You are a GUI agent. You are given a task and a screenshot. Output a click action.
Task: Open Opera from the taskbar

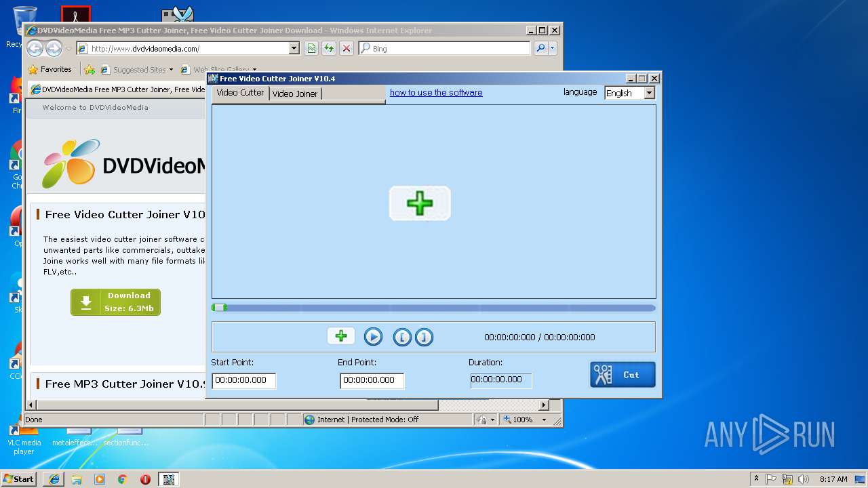[x=145, y=479]
